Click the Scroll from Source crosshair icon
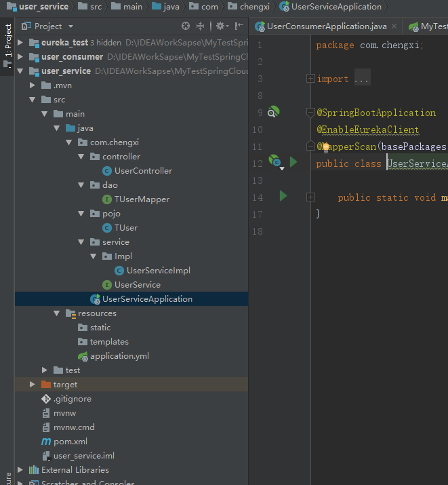The width and height of the screenshot is (448, 485). [x=186, y=26]
